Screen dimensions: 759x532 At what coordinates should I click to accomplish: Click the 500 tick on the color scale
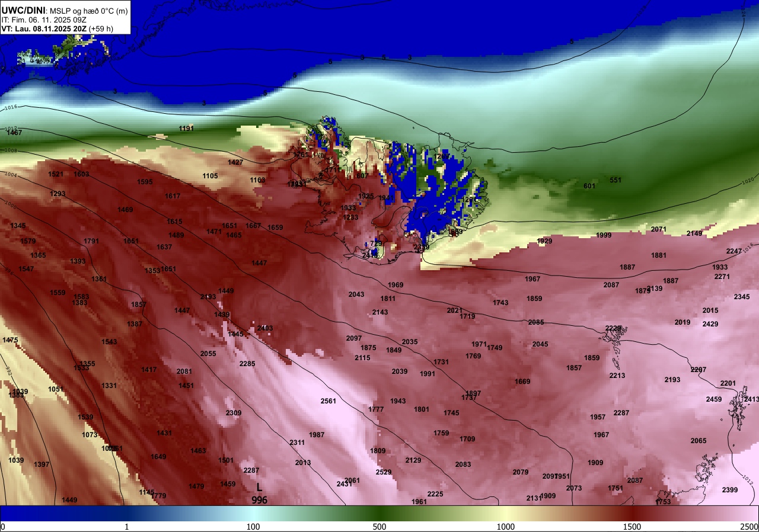pyautogui.click(x=379, y=527)
